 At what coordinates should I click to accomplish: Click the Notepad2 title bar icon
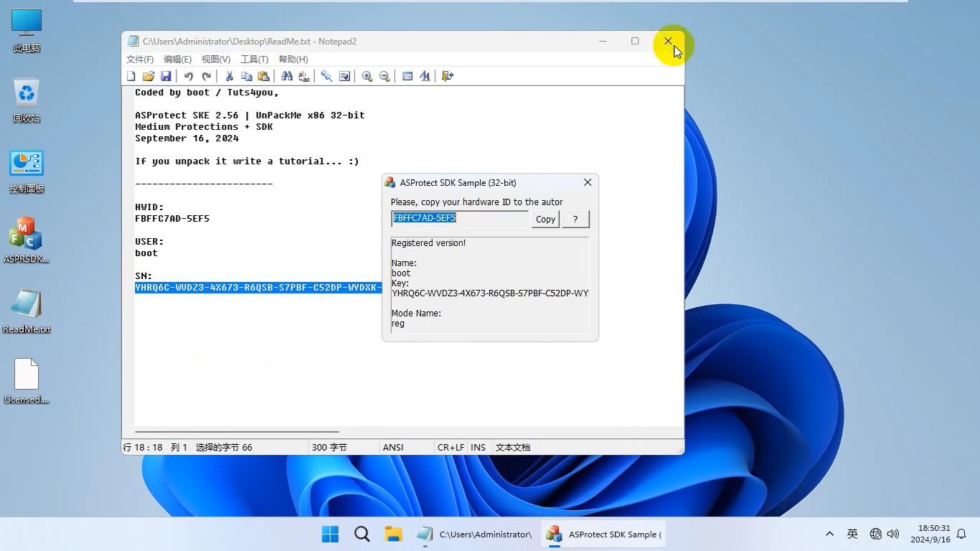pyautogui.click(x=133, y=42)
